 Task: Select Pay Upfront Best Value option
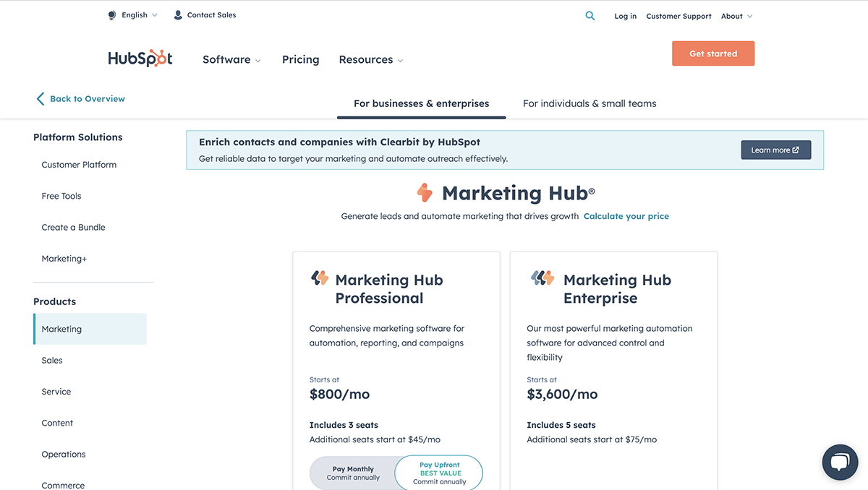[439, 473]
